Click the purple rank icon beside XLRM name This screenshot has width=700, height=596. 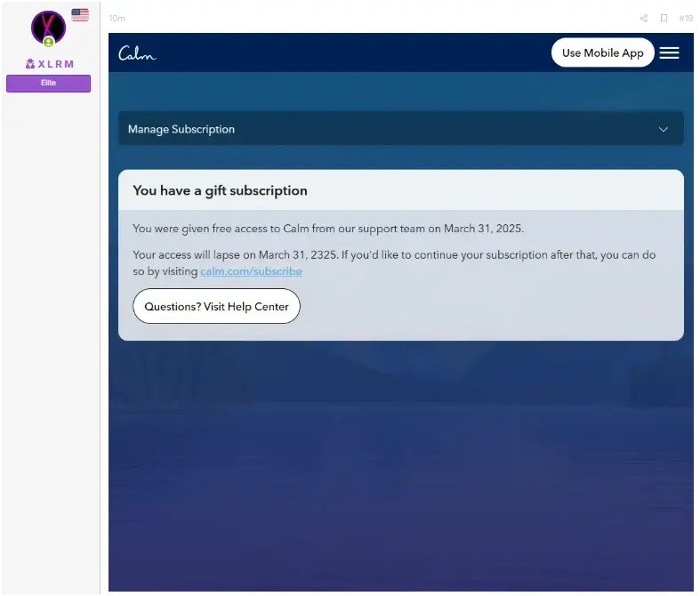[x=30, y=64]
